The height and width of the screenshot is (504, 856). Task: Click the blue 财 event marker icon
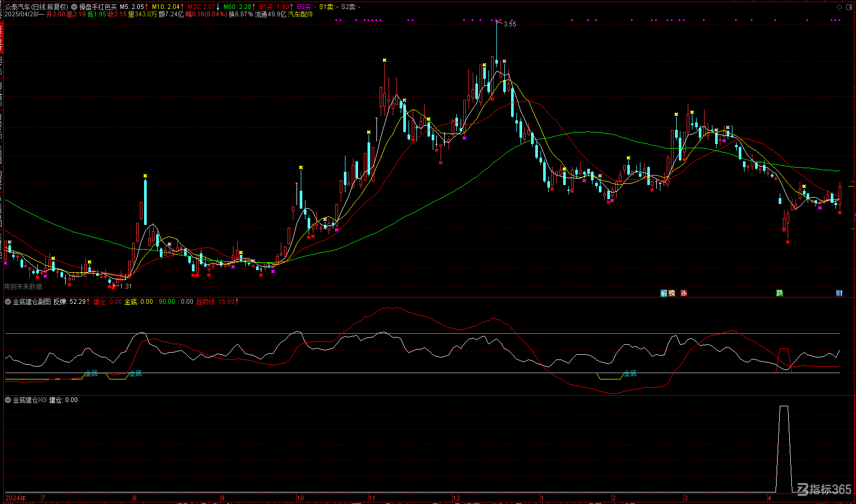click(x=839, y=293)
